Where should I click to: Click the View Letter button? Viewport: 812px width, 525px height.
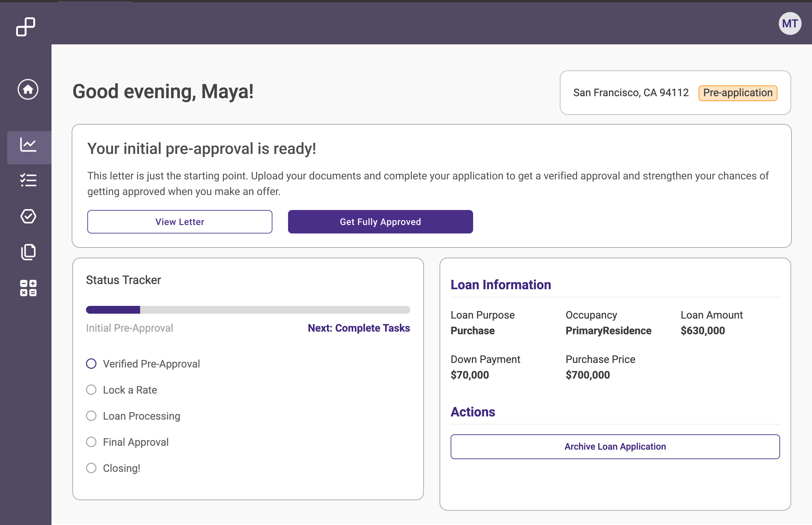coord(180,222)
